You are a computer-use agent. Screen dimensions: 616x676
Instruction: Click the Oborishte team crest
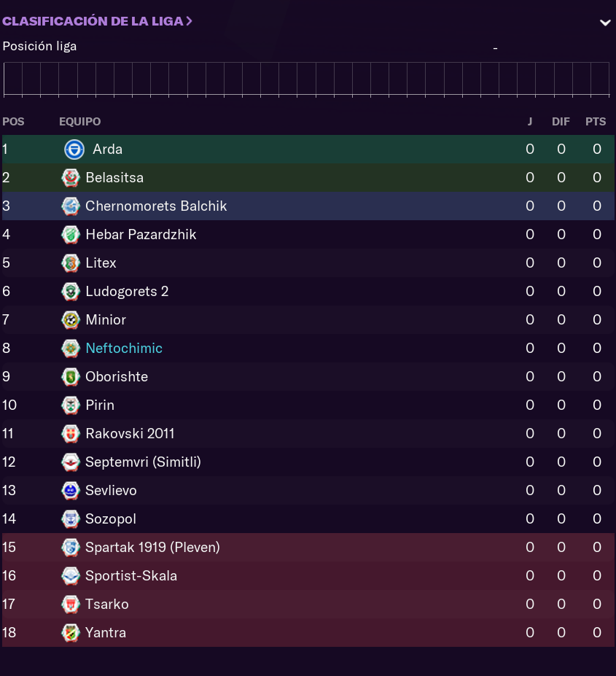click(71, 377)
